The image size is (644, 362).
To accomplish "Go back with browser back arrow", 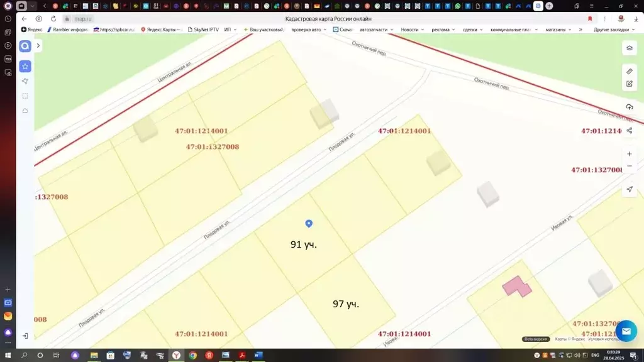I will click(x=25, y=19).
